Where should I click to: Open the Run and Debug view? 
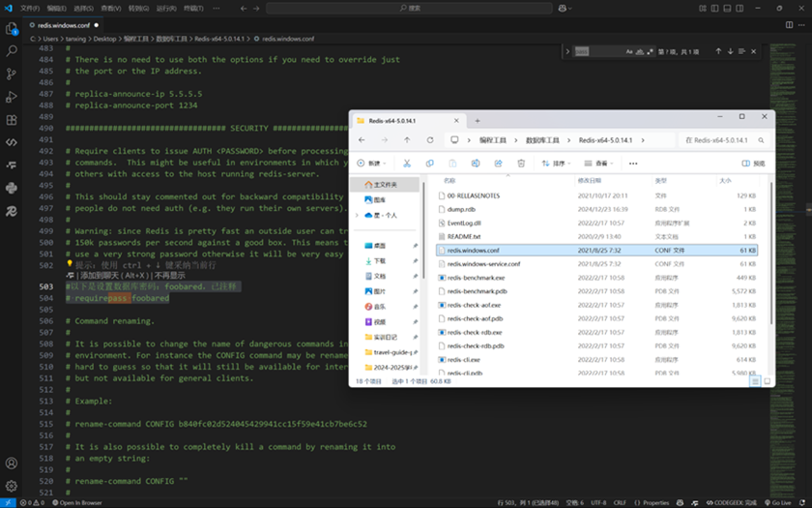[x=12, y=97]
